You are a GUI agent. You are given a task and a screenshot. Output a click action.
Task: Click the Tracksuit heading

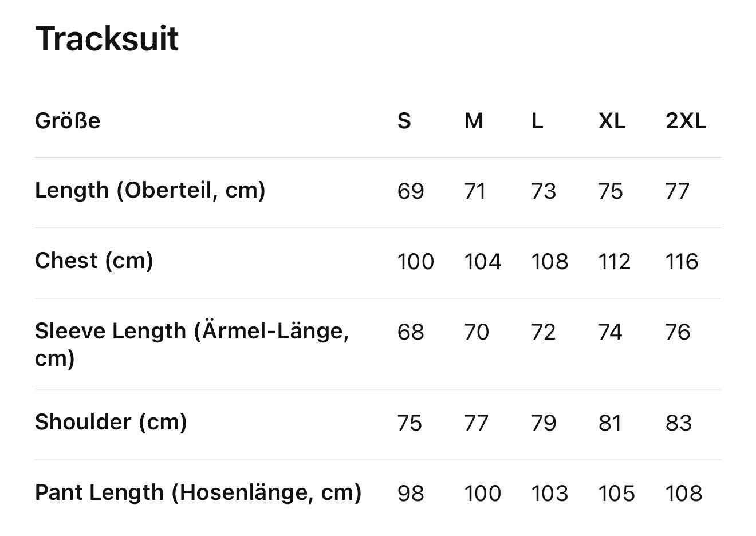107,39
